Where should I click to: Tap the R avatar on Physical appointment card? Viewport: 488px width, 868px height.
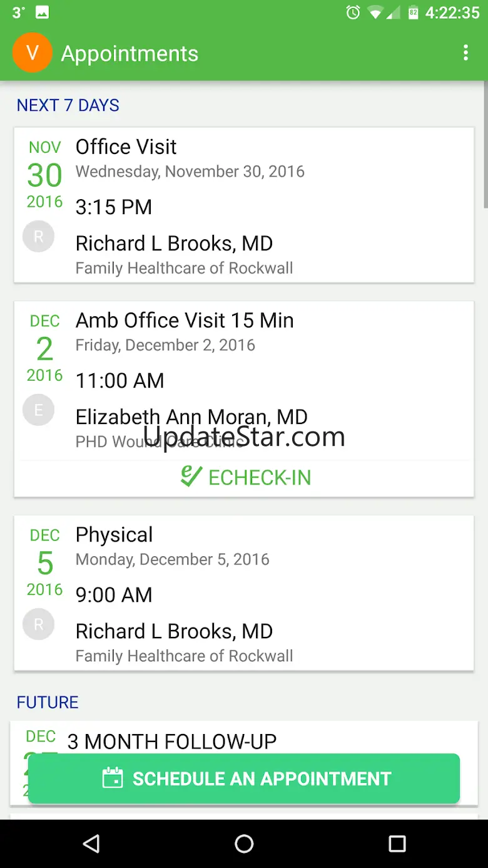coord(38,624)
